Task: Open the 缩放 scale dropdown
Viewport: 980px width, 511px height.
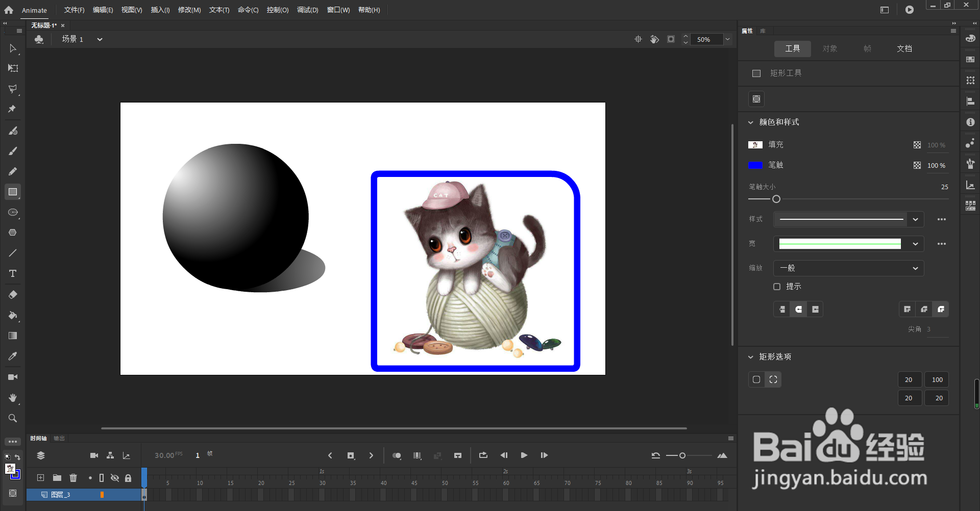Action: (849, 268)
